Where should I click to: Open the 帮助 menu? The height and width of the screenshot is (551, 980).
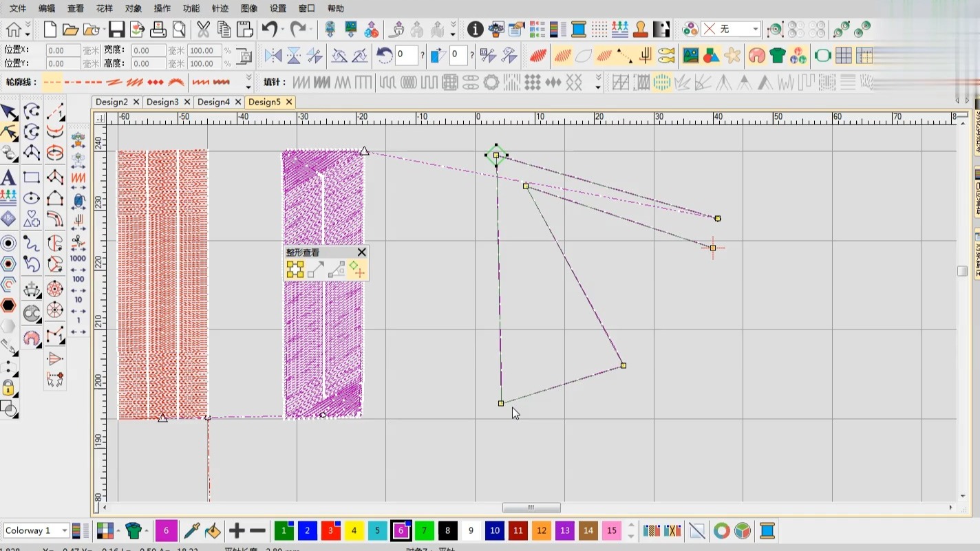pyautogui.click(x=336, y=8)
